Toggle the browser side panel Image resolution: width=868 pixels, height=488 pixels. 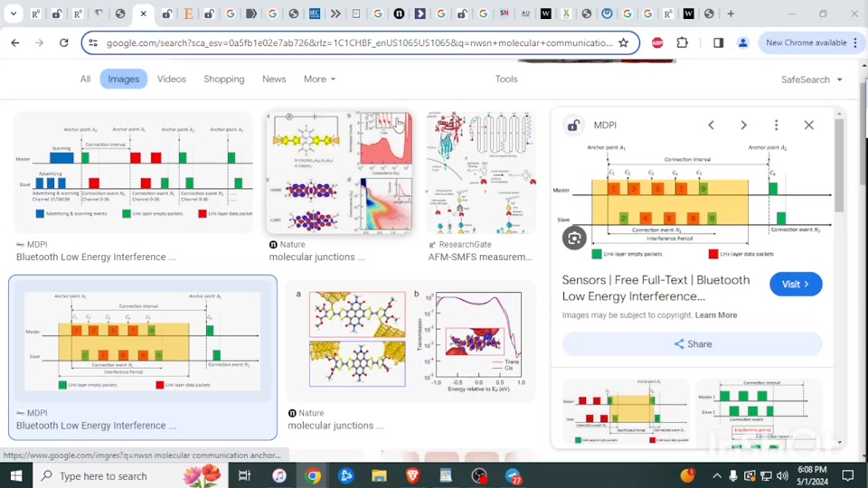click(718, 42)
